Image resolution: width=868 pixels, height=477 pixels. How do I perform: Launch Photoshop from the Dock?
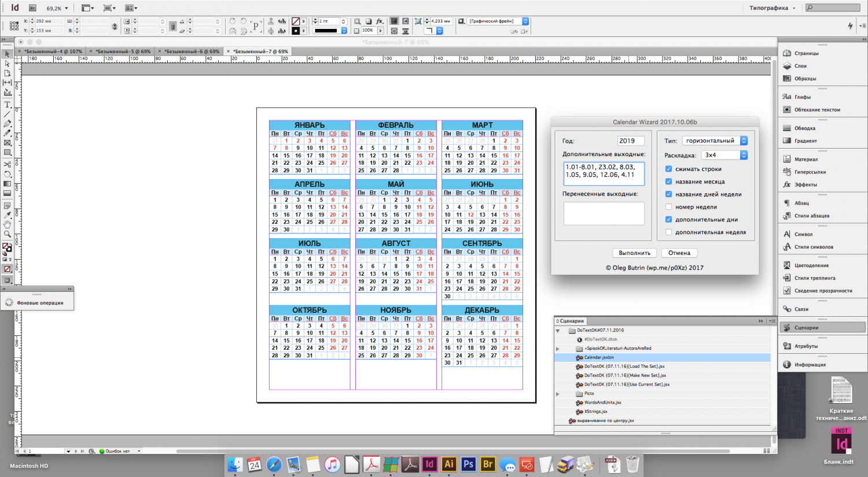[x=468, y=464]
